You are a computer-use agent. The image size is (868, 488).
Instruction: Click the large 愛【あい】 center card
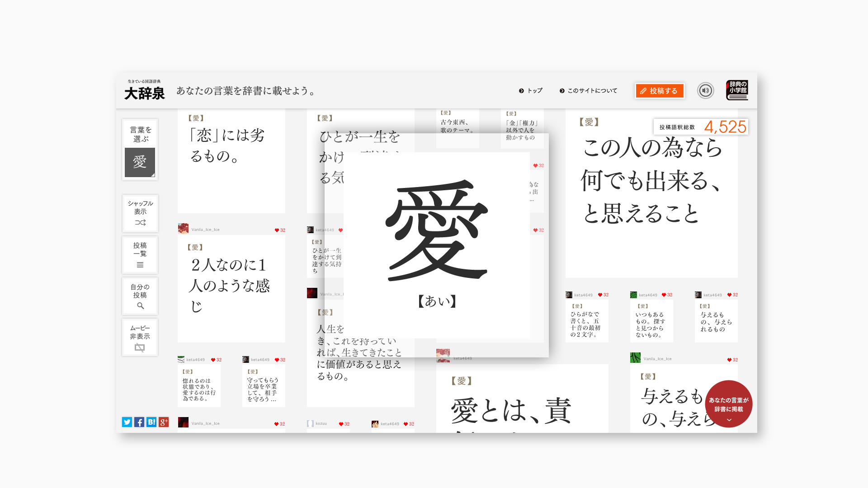click(437, 245)
